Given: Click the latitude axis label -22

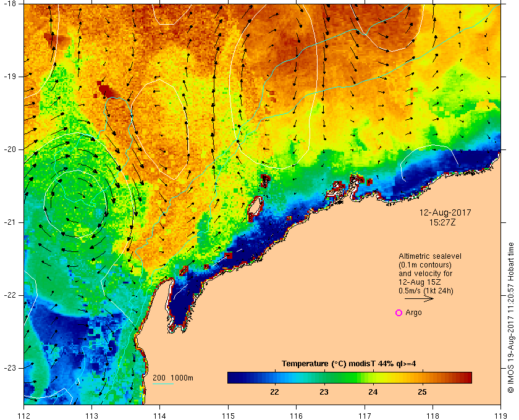Looking at the screenshot, I should (9, 295).
